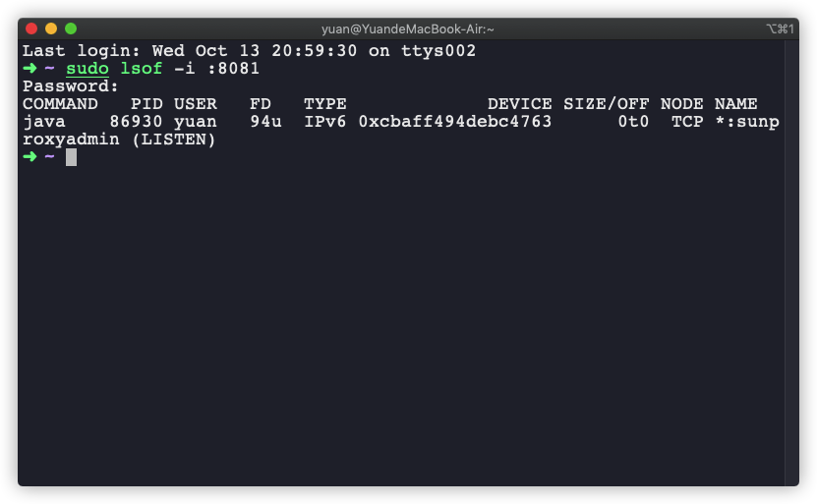This screenshot has width=817, height=504.
Task: Click the :8081 port argument
Action: point(233,68)
